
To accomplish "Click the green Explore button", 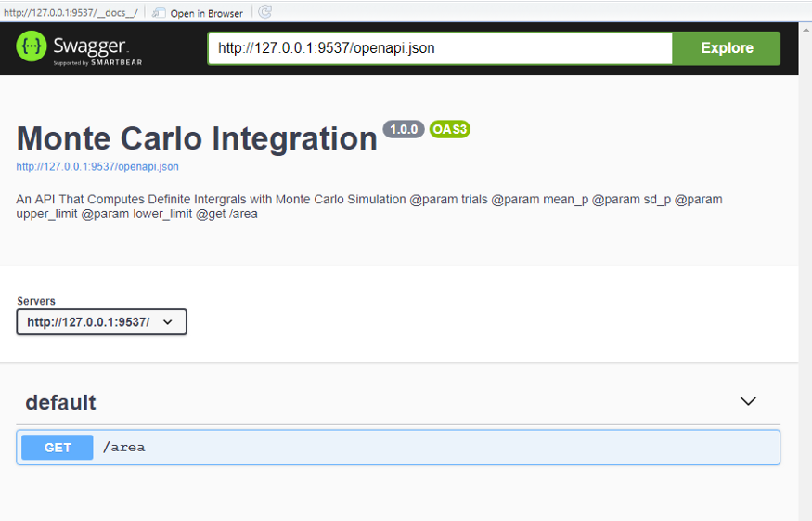I will [727, 48].
